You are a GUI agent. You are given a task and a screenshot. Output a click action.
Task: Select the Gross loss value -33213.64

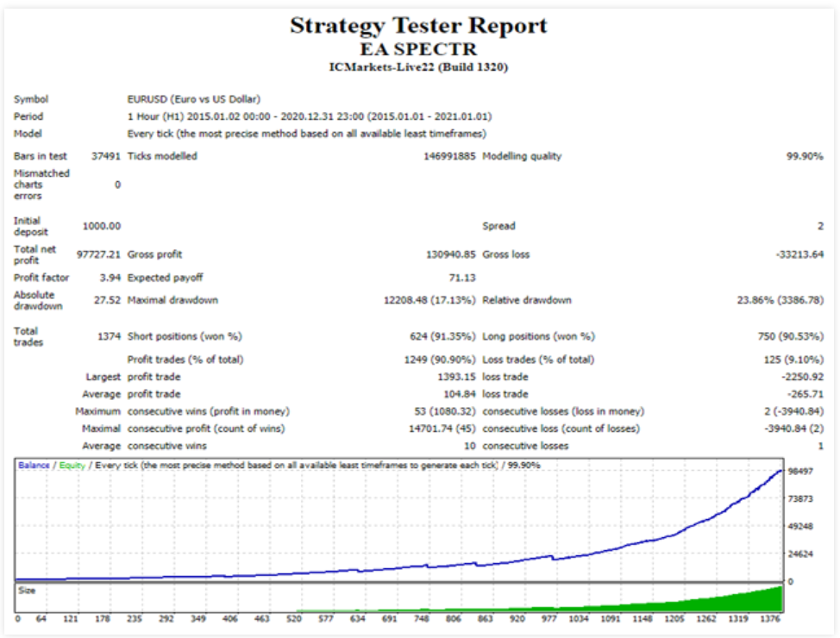(799, 254)
